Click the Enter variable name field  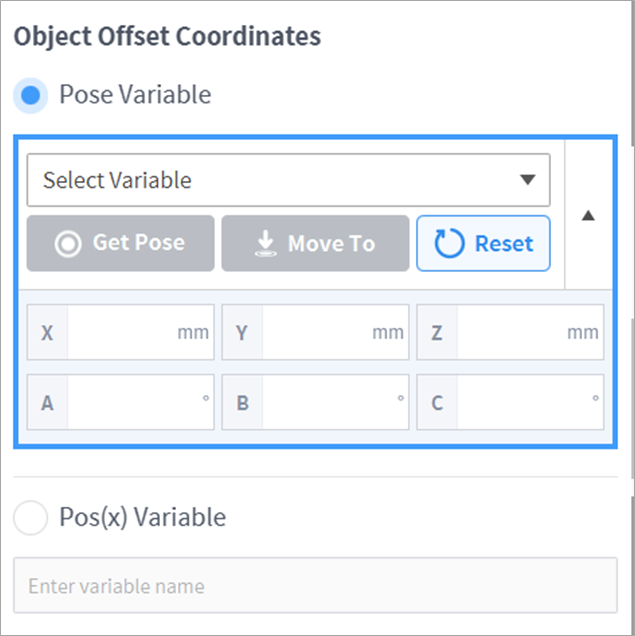(315, 586)
